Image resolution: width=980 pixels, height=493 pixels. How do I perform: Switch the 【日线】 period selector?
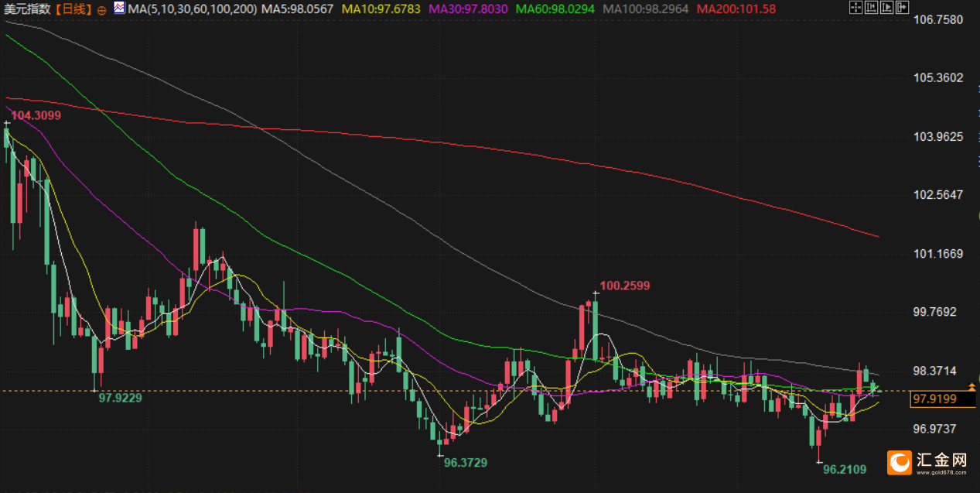(75, 9)
